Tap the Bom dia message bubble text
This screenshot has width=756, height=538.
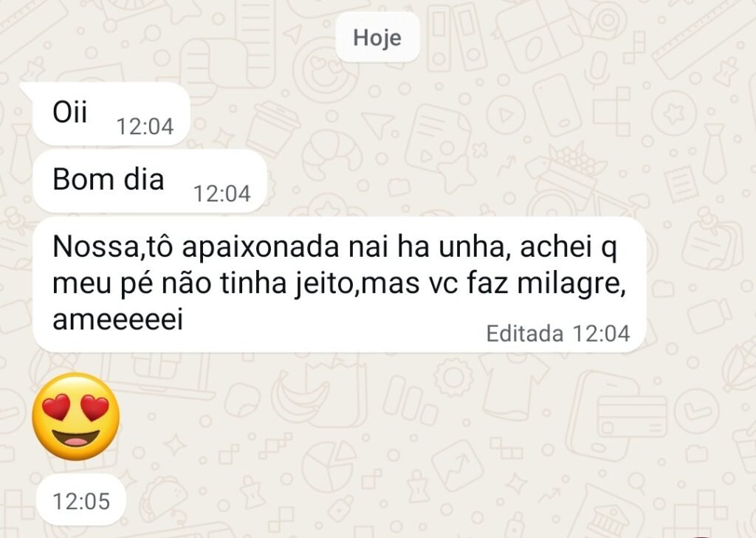(109, 179)
